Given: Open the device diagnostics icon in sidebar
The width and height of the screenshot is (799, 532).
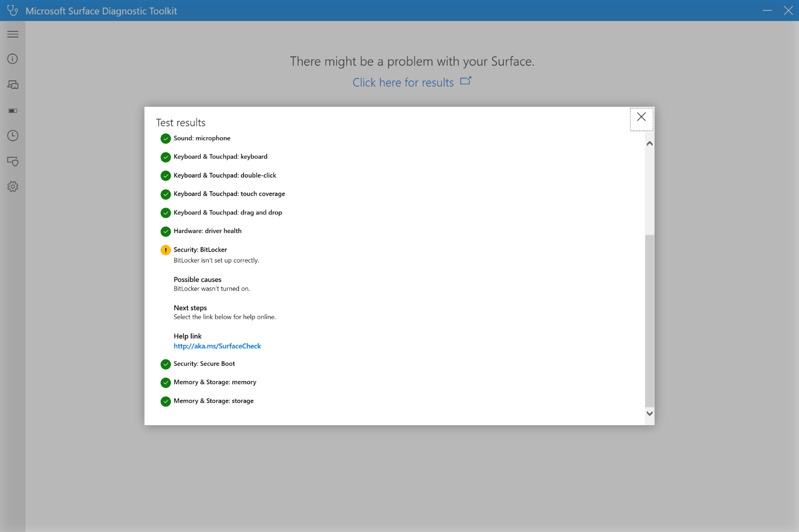Looking at the screenshot, I should coord(13,85).
